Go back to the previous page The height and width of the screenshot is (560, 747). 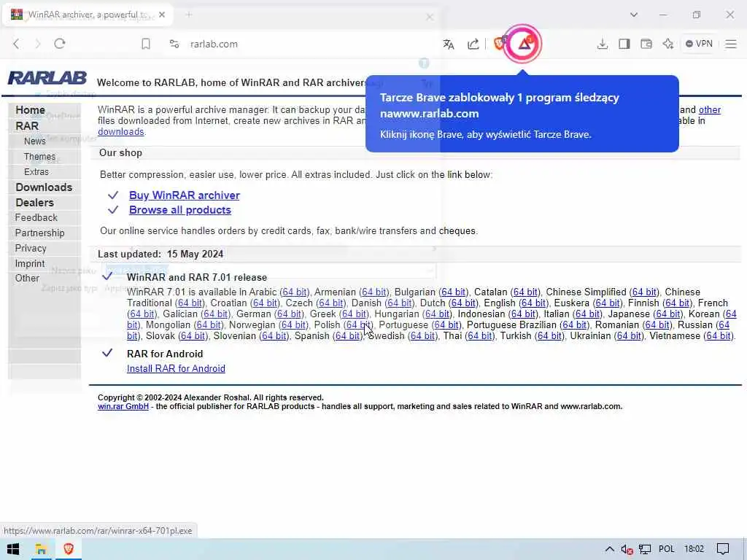pos(16,44)
